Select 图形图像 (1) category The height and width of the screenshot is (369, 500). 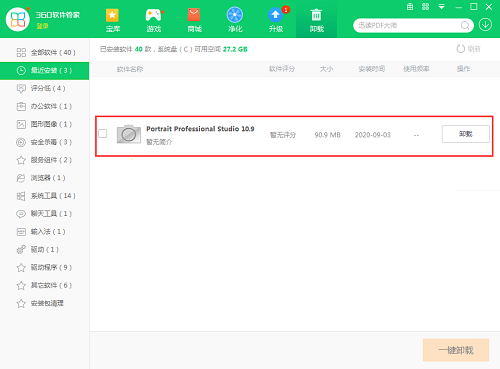[45, 124]
